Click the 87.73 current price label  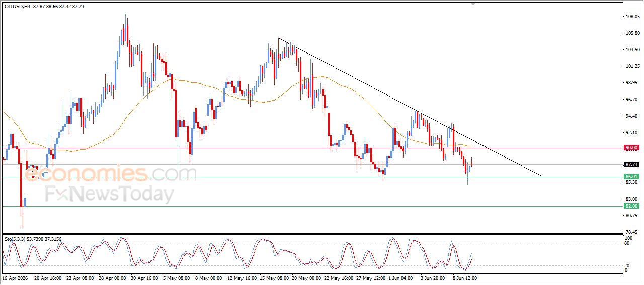[x=631, y=164]
